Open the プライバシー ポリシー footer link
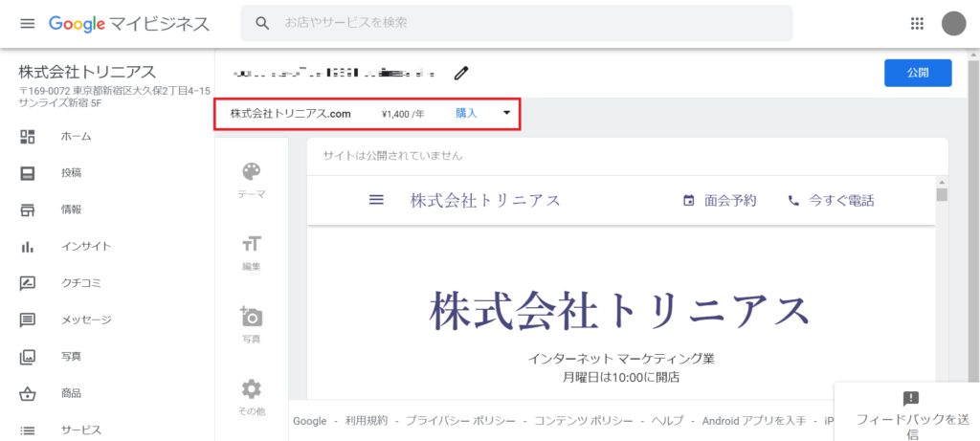 pos(460,421)
